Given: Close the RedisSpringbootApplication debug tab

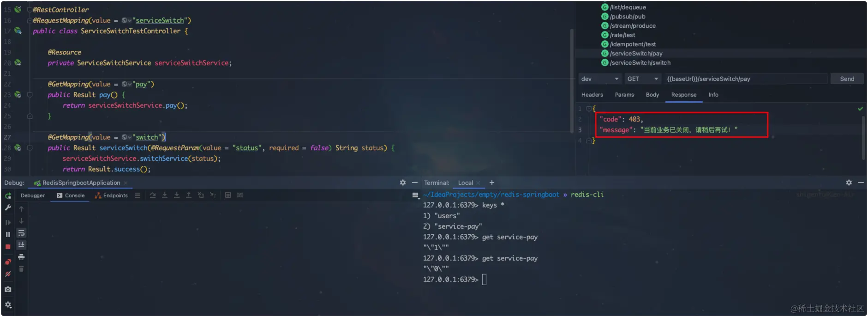Looking at the screenshot, I should 126,183.
